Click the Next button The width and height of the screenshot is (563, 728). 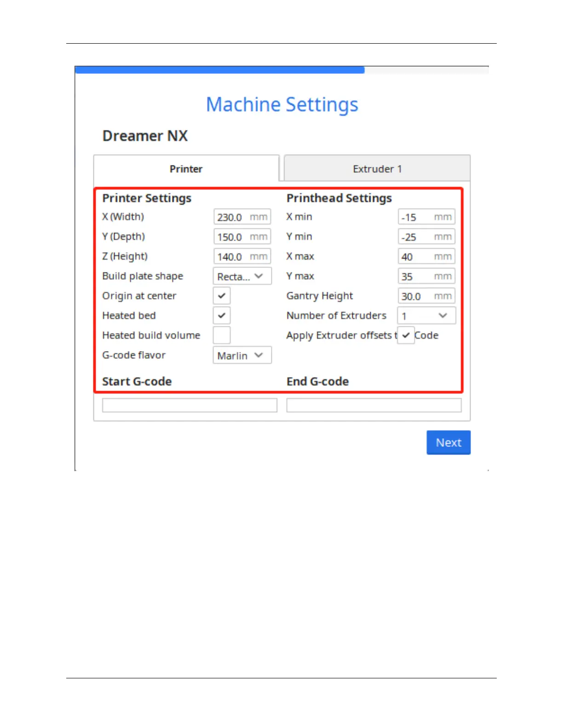coord(448,442)
